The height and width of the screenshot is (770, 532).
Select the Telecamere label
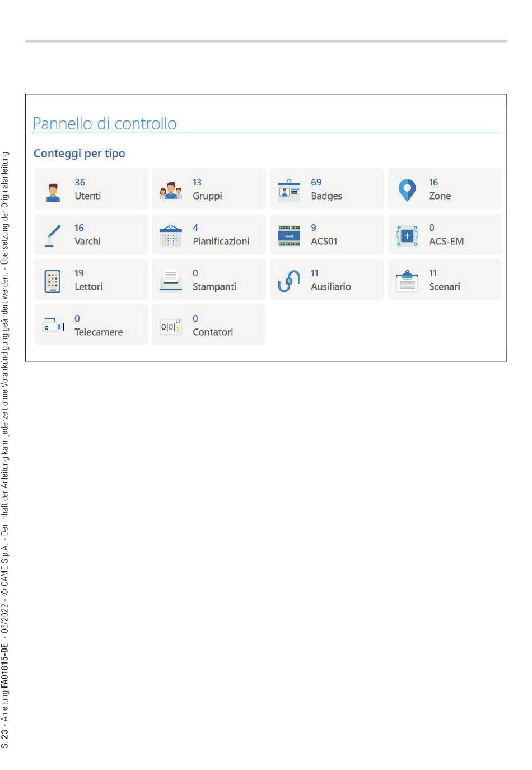point(99,332)
